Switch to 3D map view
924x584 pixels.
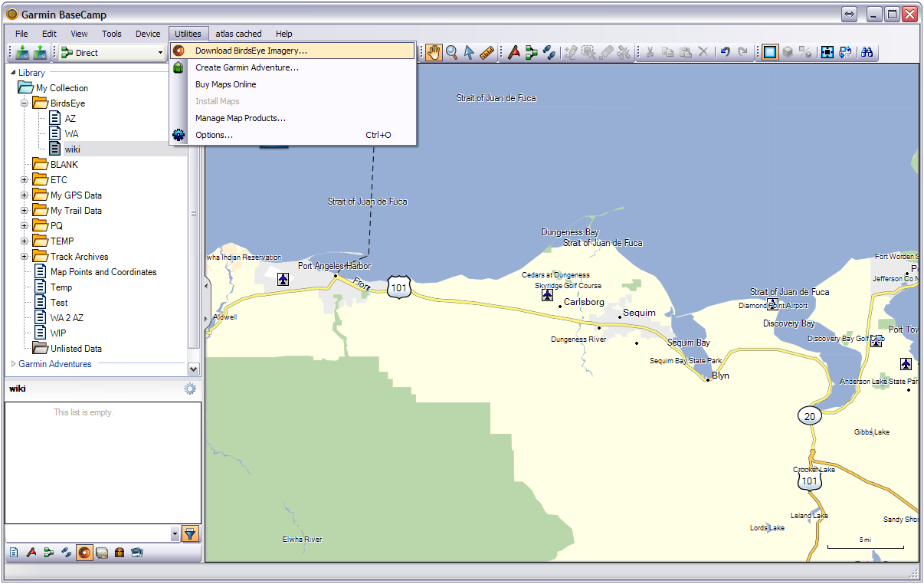pyautogui.click(x=788, y=52)
